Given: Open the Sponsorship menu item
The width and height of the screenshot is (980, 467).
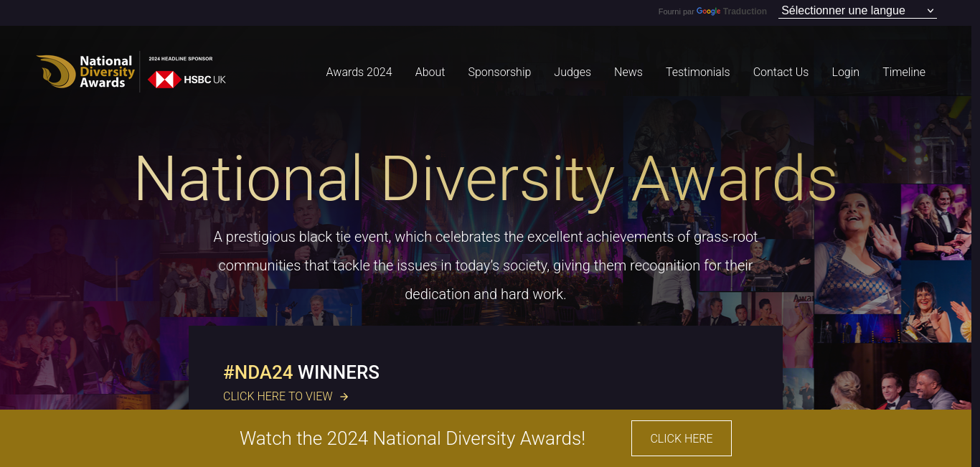Looking at the screenshot, I should tap(499, 72).
